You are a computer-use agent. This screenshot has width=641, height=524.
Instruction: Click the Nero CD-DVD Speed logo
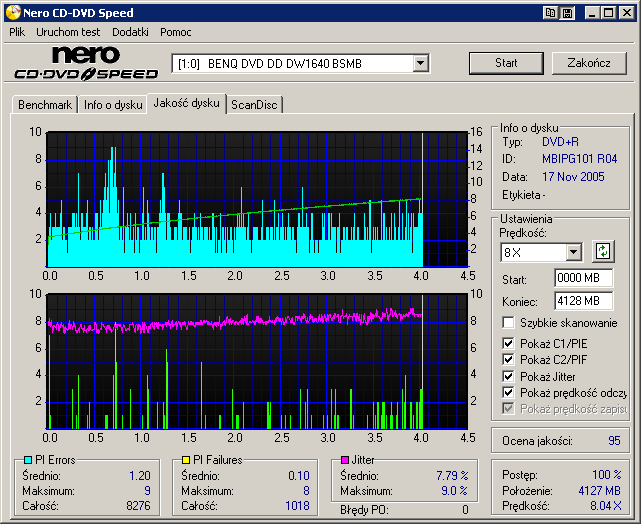coord(86,63)
